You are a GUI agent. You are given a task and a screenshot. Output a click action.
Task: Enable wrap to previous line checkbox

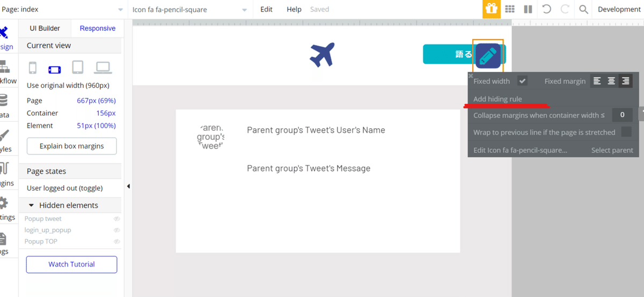(x=626, y=132)
